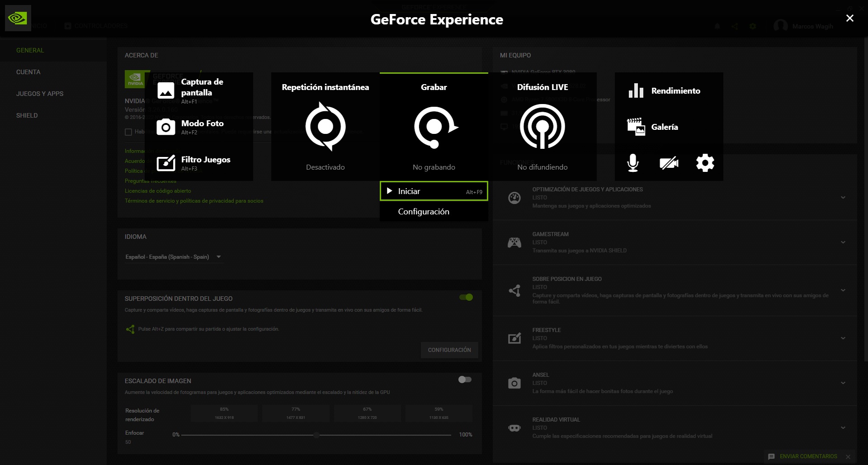Select the SHIELD sidebar item

click(x=27, y=115)
